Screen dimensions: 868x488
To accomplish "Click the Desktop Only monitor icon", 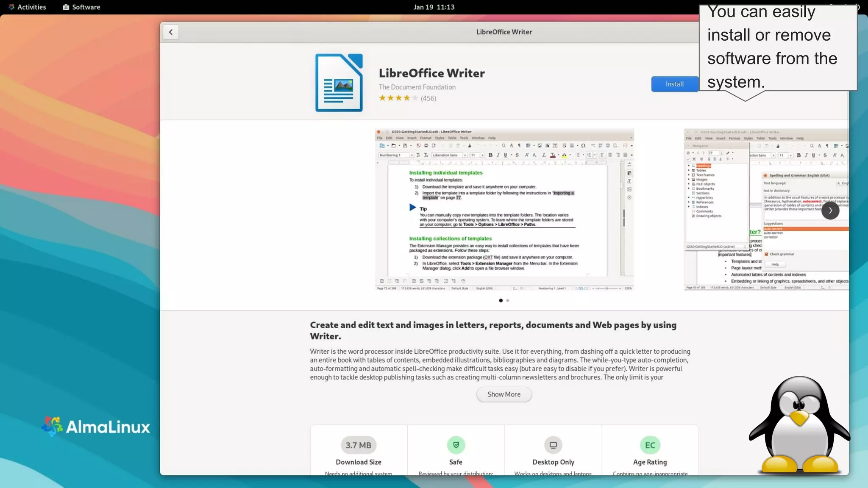I will pyautogui.click(x=553, y=445).
